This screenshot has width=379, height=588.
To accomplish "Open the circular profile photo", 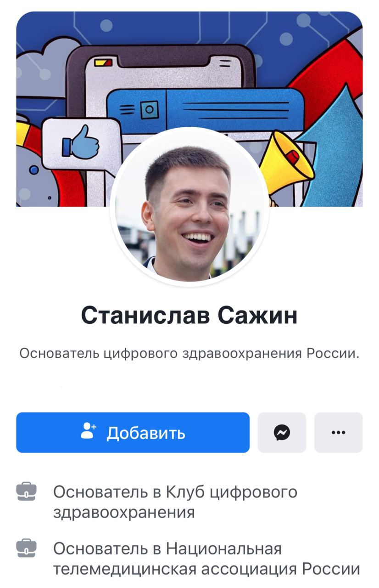I will pos(189,207).
